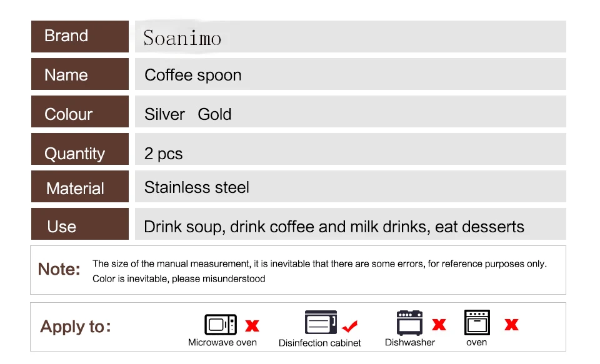Click the red X beside Microwave oven
Screen dimensions: 600x364
252,326
